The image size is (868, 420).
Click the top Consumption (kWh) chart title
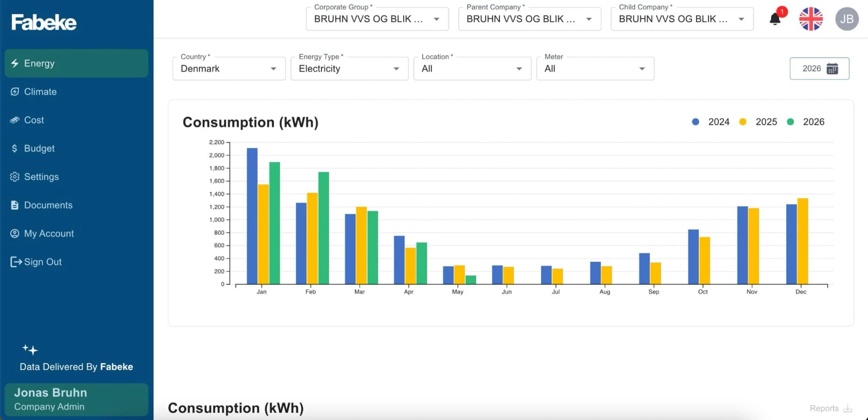[250, 123]
